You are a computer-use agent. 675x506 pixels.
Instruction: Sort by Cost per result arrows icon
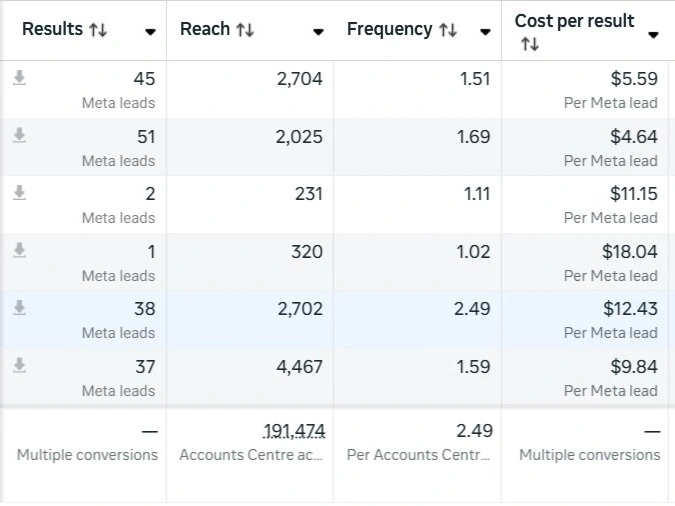(x=530, y=45)
